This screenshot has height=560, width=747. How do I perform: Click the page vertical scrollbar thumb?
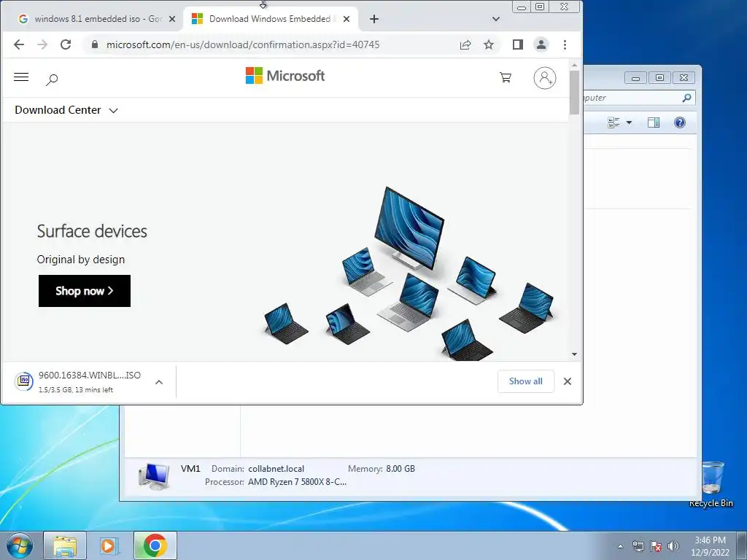pyautogui.click(x=574, y=92)
